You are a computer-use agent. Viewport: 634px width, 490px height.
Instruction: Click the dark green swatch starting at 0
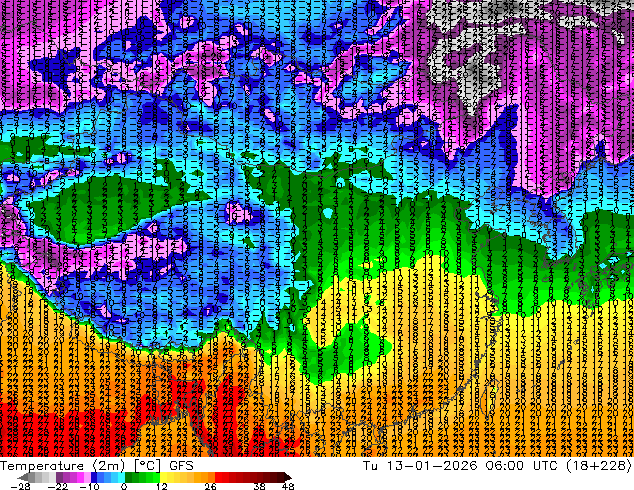tap(128, 477)
